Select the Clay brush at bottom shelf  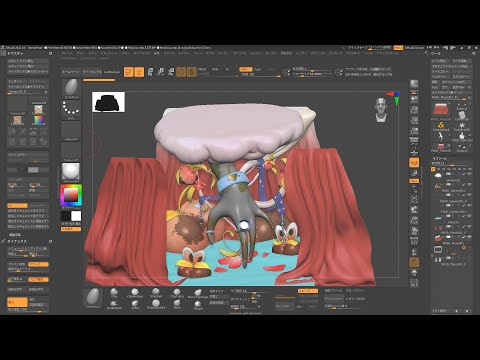click(114, 293)
